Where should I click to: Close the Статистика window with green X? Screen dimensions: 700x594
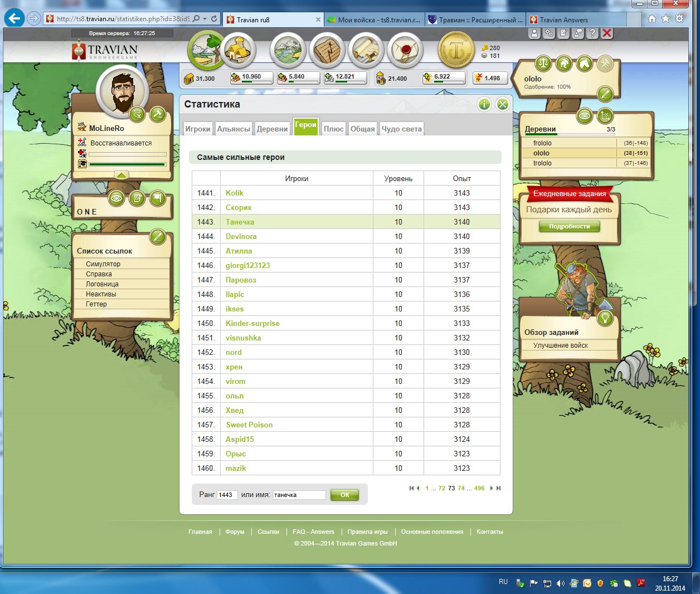coord(503,104)
